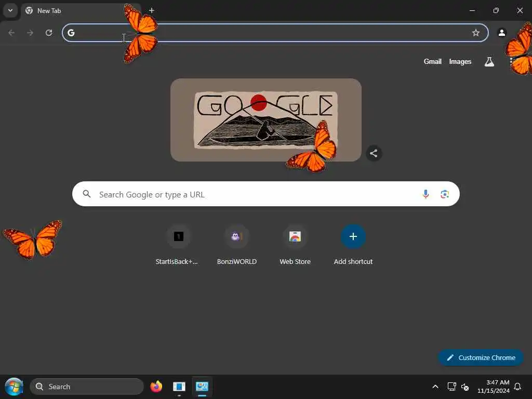Select the New Tab tab
Viewport: 532px width, 399px height.
(81, 11)
